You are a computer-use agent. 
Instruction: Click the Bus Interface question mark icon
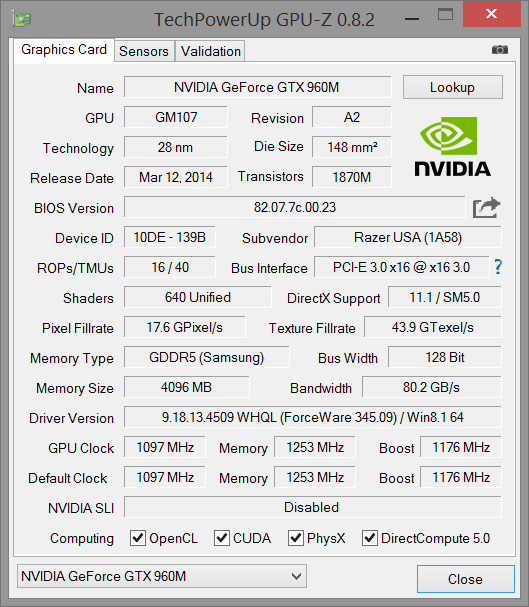(498, 267)
